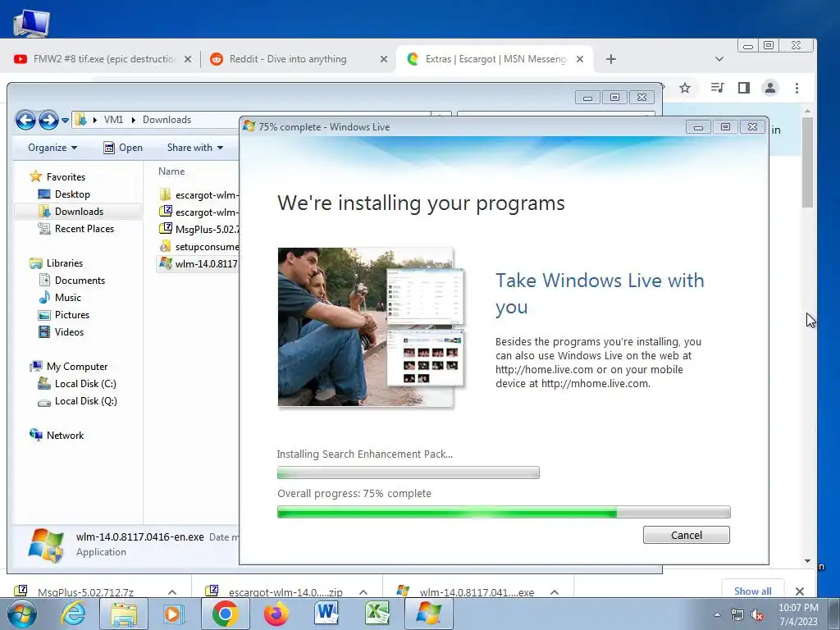Screen dimensions: 840x630
Task: Open Chrome profile icon
Action: click(770, 88)
